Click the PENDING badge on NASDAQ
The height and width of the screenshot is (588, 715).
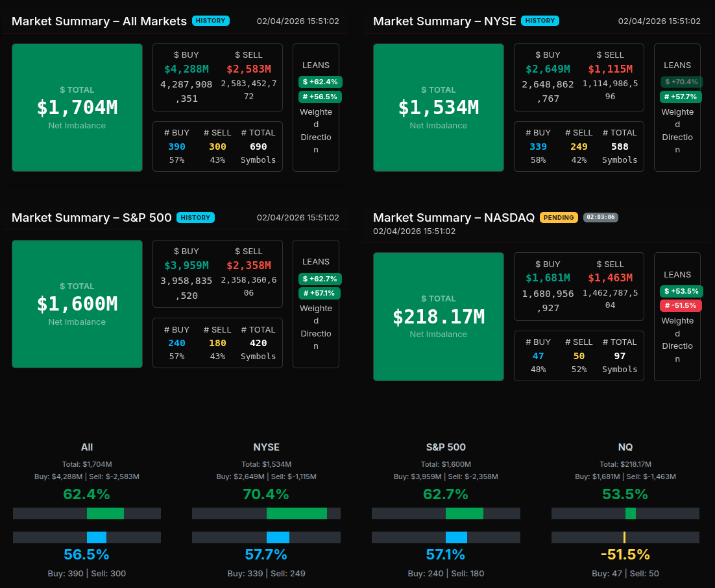pos(559,217)
